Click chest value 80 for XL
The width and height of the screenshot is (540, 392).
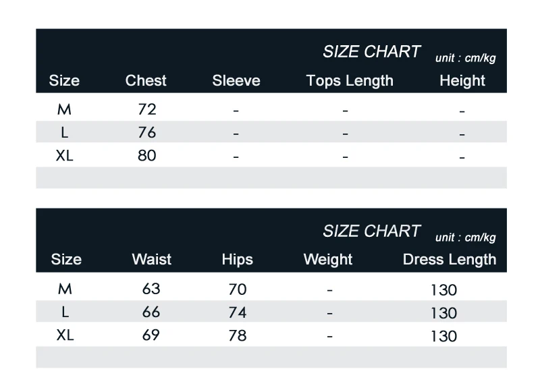coord(147,156)
